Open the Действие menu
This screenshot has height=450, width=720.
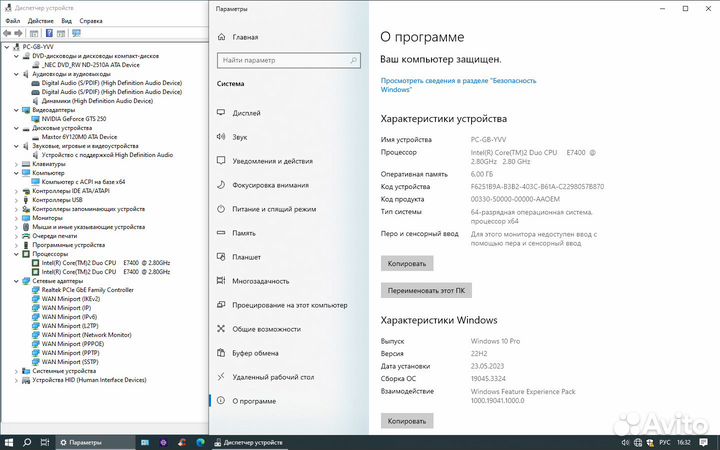[40, 20]
